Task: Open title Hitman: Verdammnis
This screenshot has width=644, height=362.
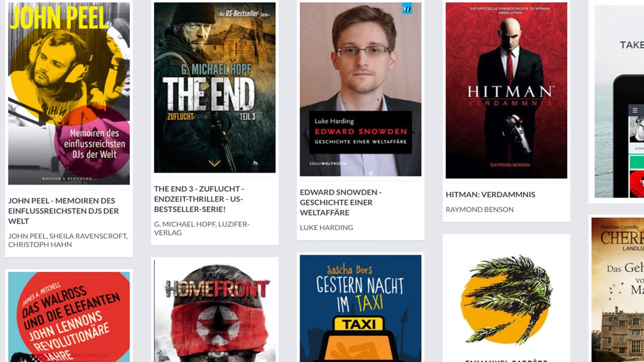Action: 491,195
